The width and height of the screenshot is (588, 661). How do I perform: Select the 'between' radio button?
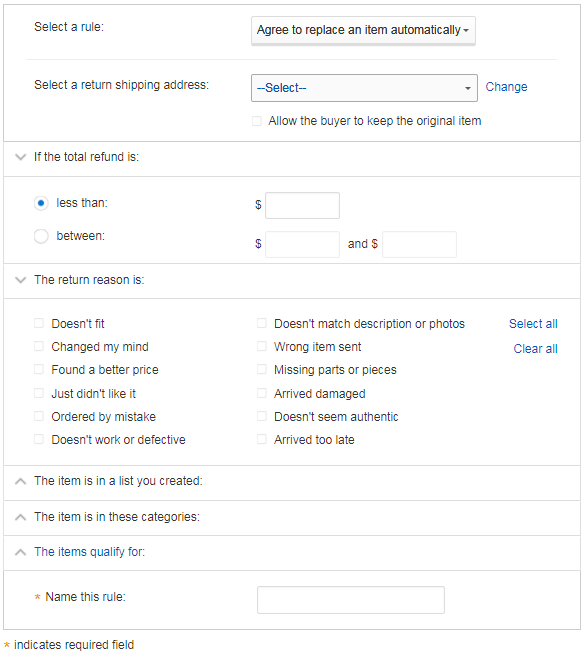[41, 236]
